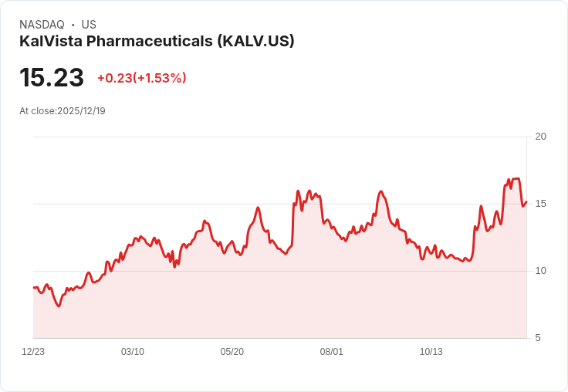Click the shaded area above the 08/01 label

pos(332,293)
